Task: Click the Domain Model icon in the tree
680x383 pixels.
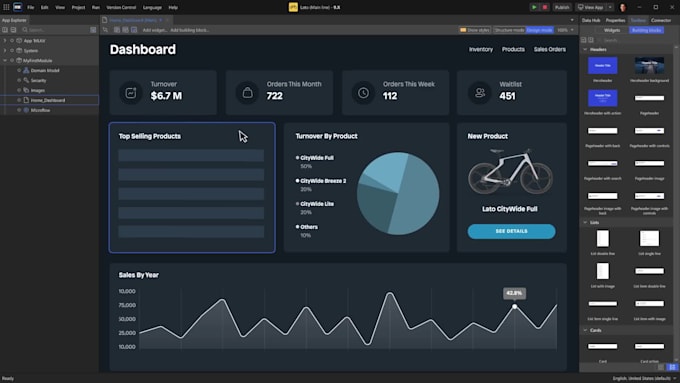Action: (26, 70)
